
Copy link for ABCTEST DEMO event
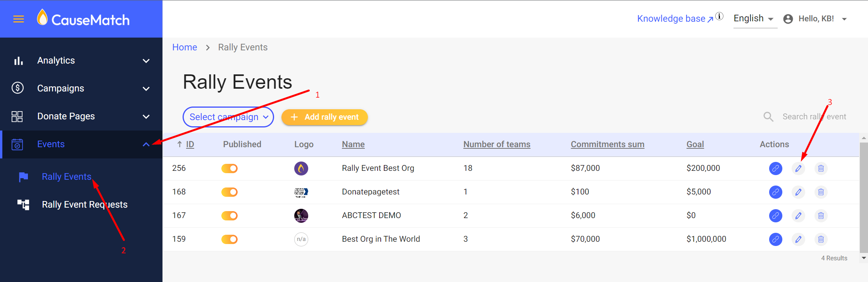click(776, 216)
